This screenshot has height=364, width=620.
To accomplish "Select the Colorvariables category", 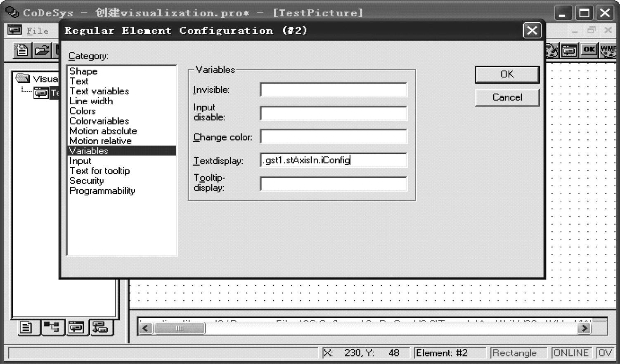I will [99, 121].
